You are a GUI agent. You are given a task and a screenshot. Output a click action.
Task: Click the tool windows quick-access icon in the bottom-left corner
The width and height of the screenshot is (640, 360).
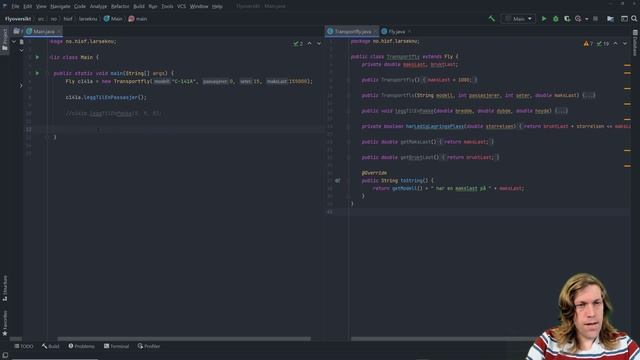pos(5,356)
